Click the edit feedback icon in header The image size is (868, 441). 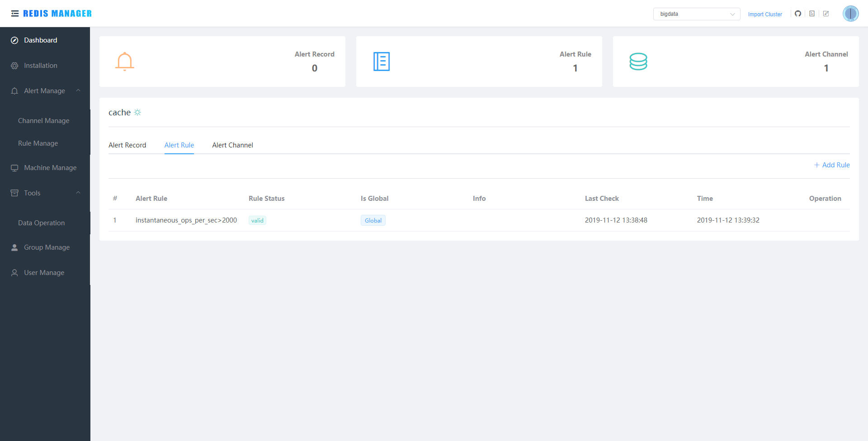tap(826, 14)
